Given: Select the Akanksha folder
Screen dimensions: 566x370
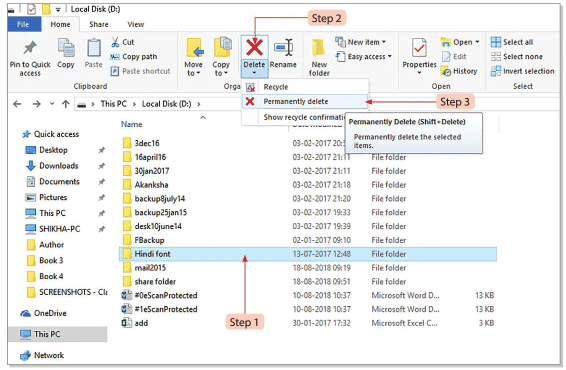Looking at the screenshot, I should tap(145, 185).
